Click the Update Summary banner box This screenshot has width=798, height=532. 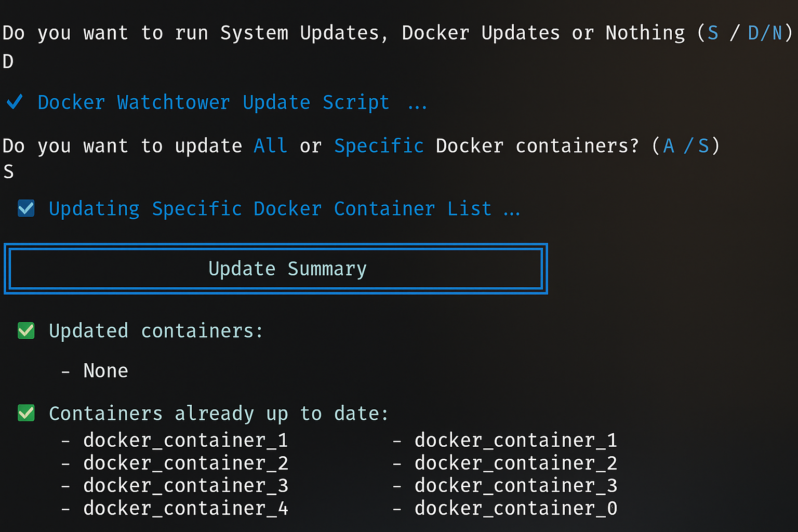click(276, 269)
